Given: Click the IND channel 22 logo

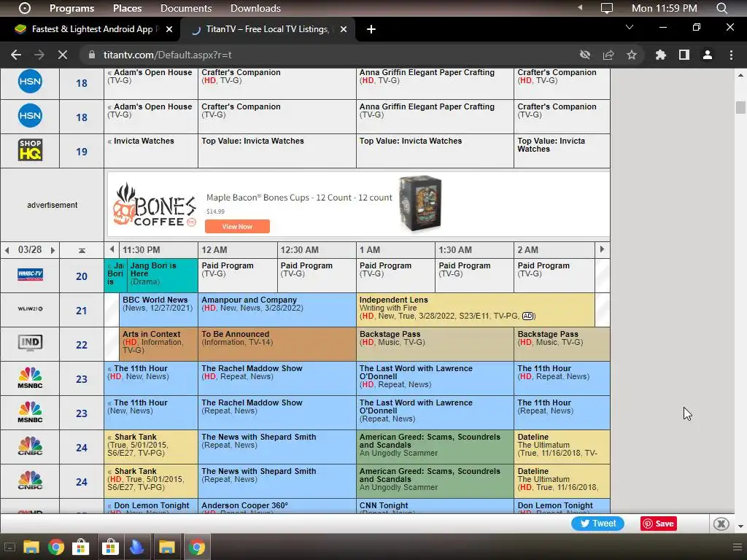Looking at the screenshot, I should (x=30, y=343).
